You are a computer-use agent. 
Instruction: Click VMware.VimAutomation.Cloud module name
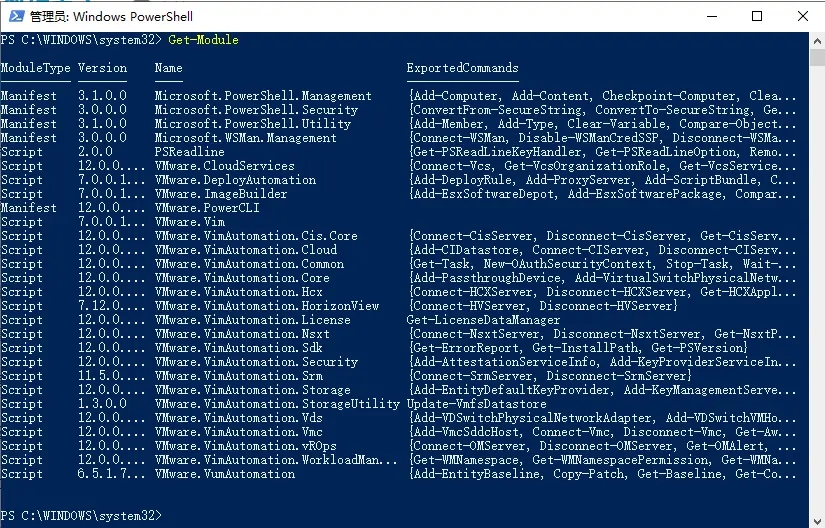(x=246, y=250)
